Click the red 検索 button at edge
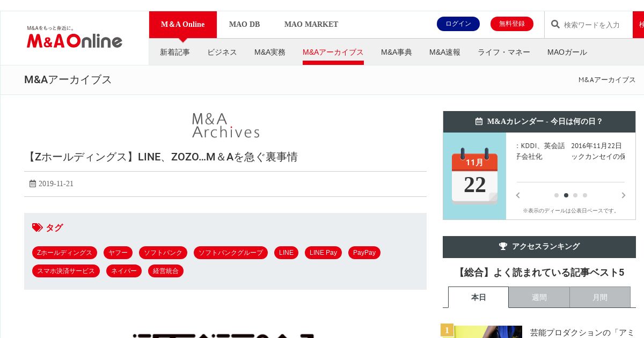Screen dimensions: 644x338 [x=639, y=25]
